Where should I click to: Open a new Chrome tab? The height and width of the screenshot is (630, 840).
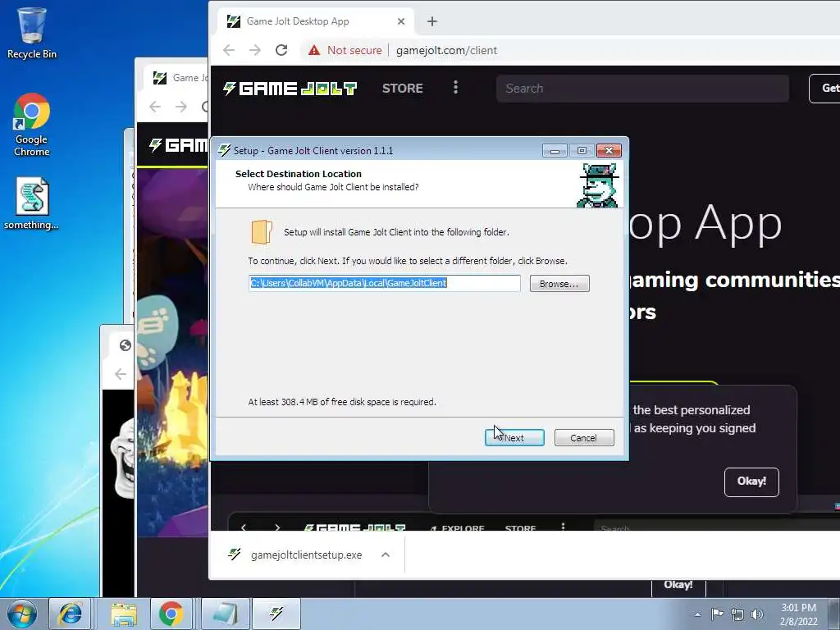432,21
